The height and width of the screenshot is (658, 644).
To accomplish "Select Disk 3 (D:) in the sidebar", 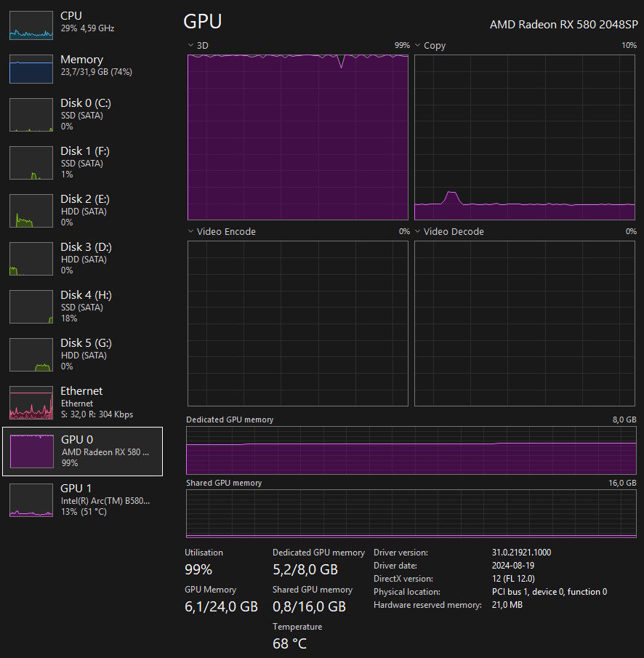I will (x=82, y=259).
